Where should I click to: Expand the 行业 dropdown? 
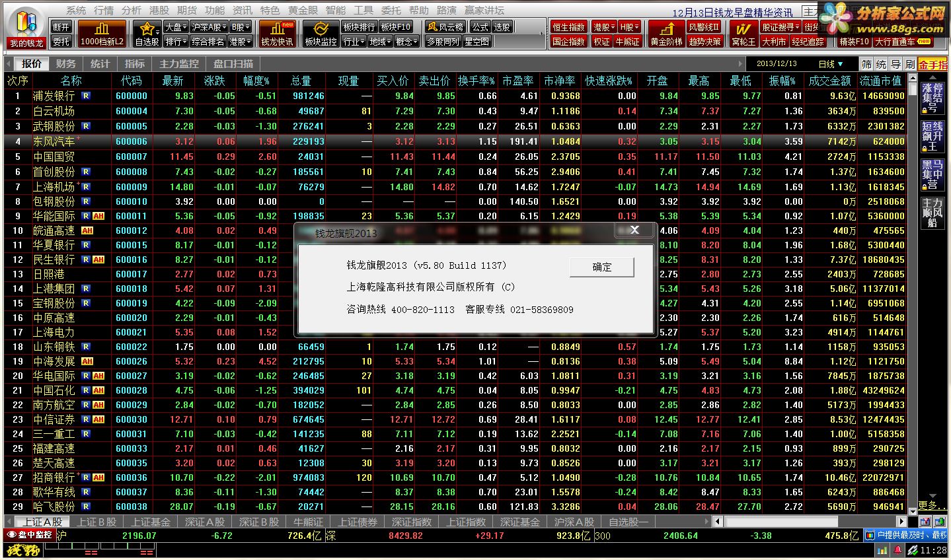tap(354, 42)
